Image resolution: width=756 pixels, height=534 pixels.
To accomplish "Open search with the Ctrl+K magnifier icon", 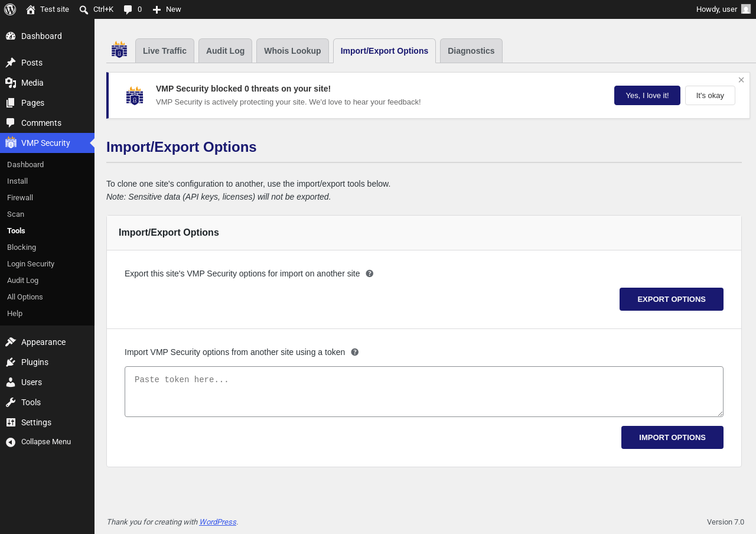I will pos(84,9).
